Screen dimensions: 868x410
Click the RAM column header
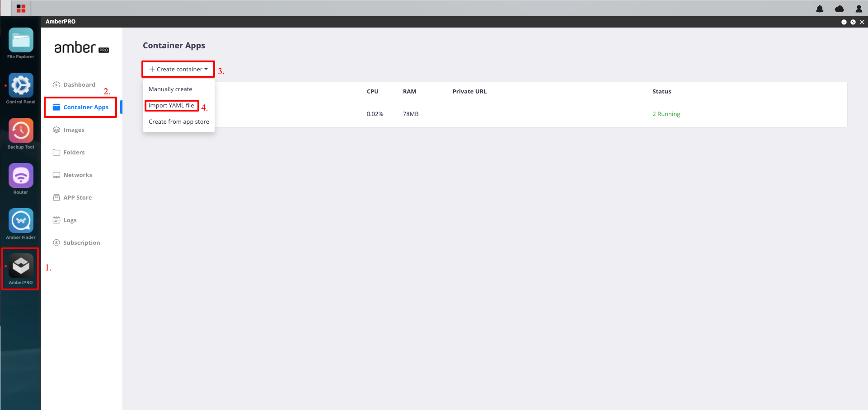pyautogui.click(x=409, y=91)
